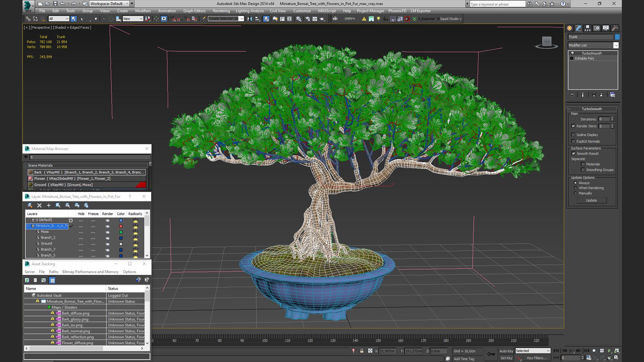
Task: Click the Pin Stack icon
Action: pyautogui.click(x=572, y=95)
